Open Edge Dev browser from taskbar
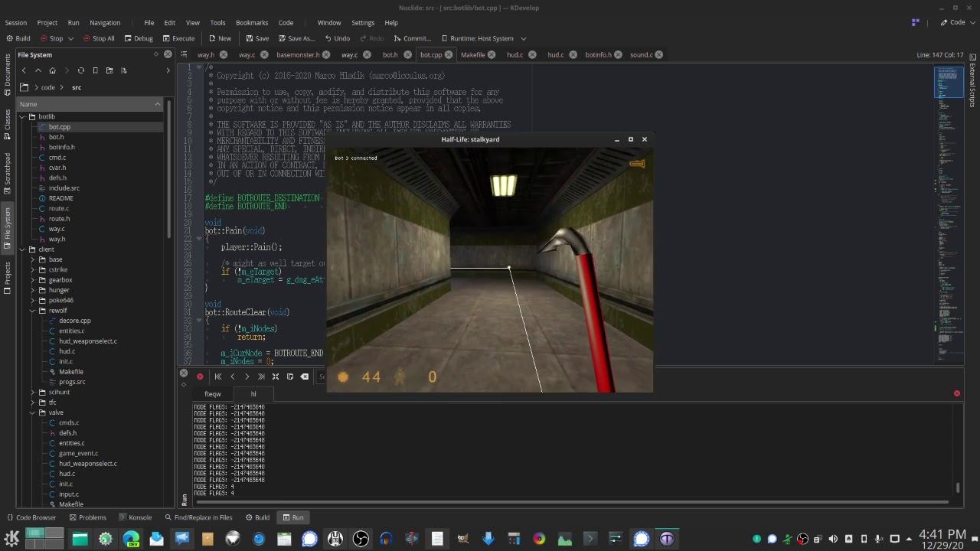980x551 pixels. pos(131,539)
